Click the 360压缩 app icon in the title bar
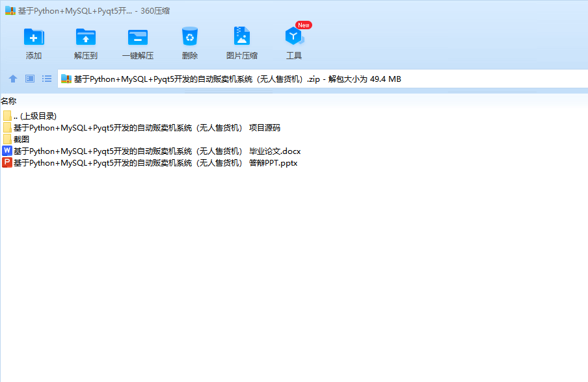 coord(10,11)
